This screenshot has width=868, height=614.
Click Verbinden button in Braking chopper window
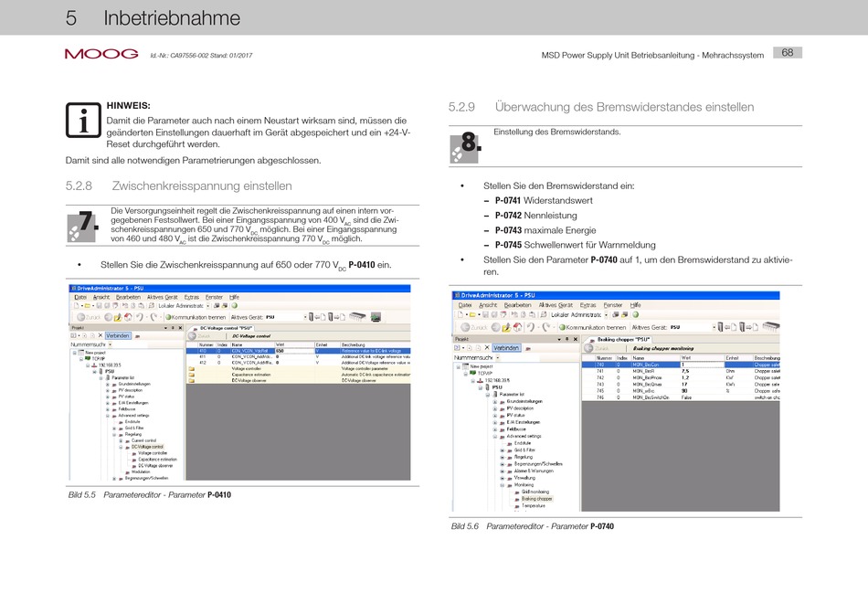pyautogui.click(x=506, y=348)
